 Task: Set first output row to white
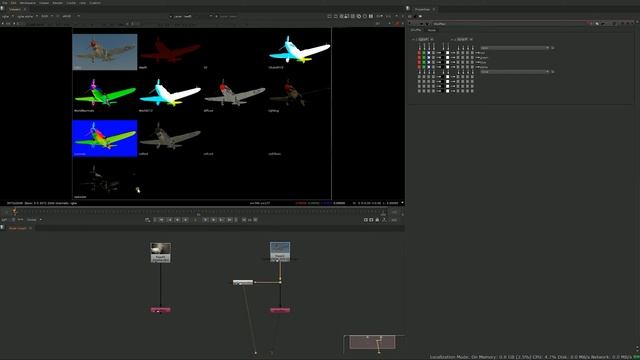(448, 53)
